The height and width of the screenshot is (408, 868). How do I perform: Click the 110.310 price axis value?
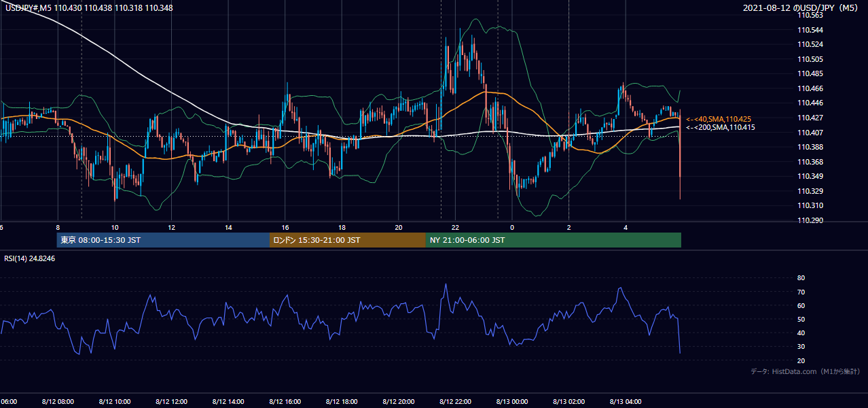pos(810,205)
